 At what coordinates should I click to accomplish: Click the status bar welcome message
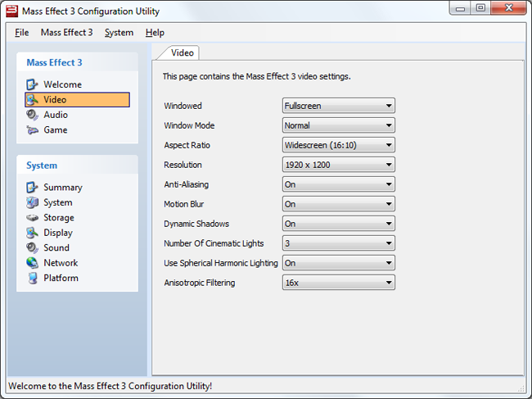pyautogui.click(x=110, y=386)
